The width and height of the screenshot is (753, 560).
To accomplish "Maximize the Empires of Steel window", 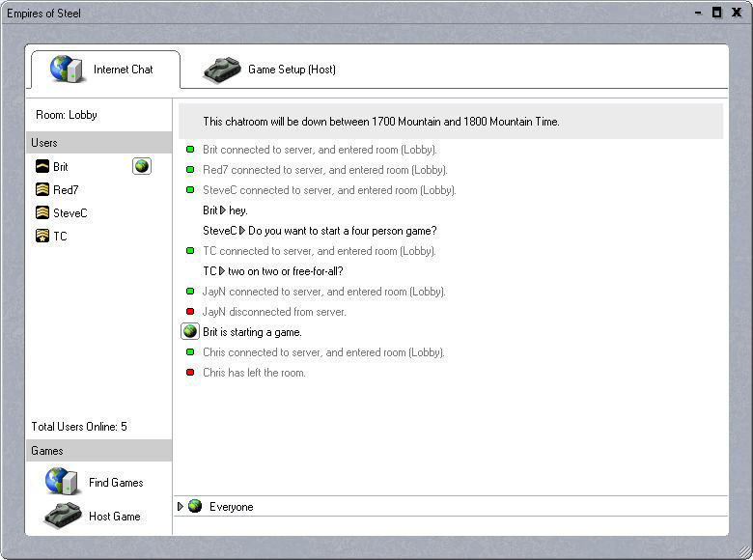I will point(716,13).
